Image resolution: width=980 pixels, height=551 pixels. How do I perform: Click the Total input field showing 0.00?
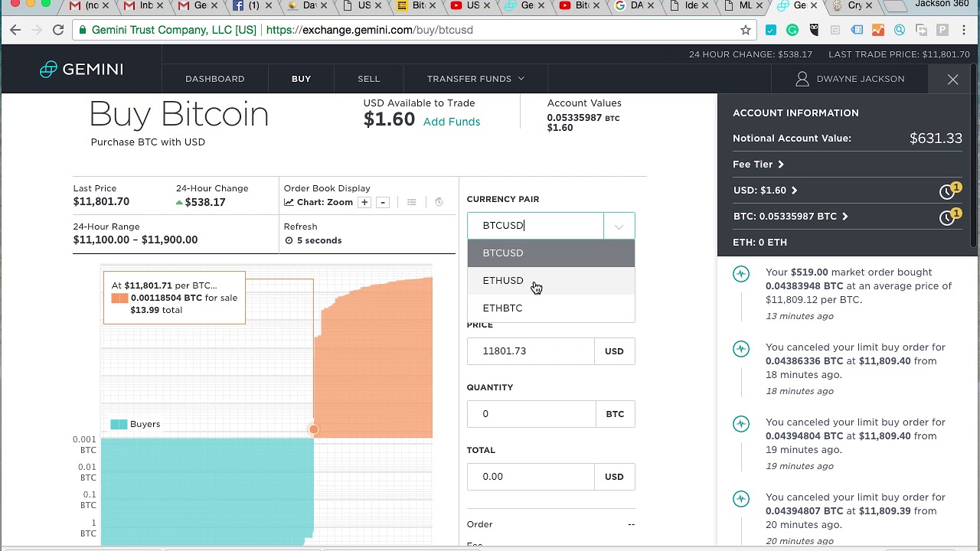click(531, 477)
